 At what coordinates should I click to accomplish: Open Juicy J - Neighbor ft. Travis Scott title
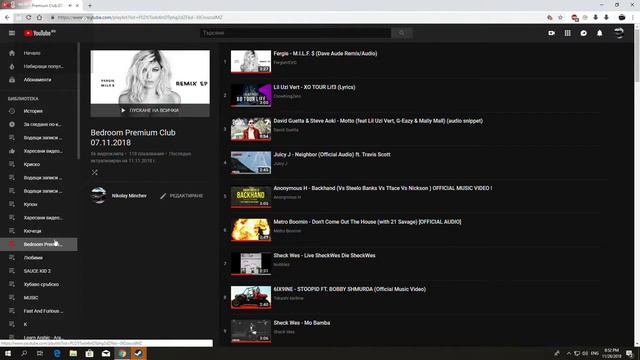click(x=332, y=155)
